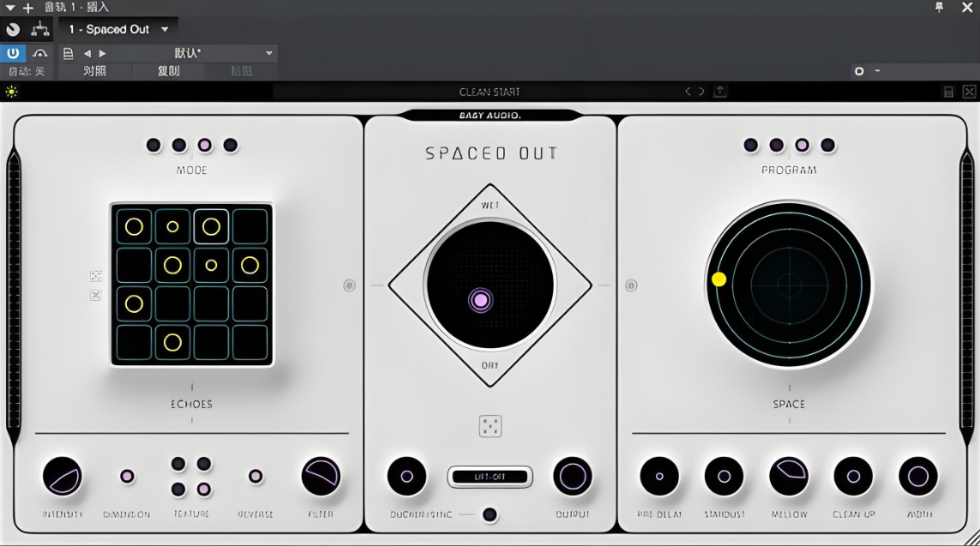Image resolution: width=980 pixels, height=546 pixels.
Task: Load the previous Spaced Out preset with the left chevron
Action: [688, 91]
